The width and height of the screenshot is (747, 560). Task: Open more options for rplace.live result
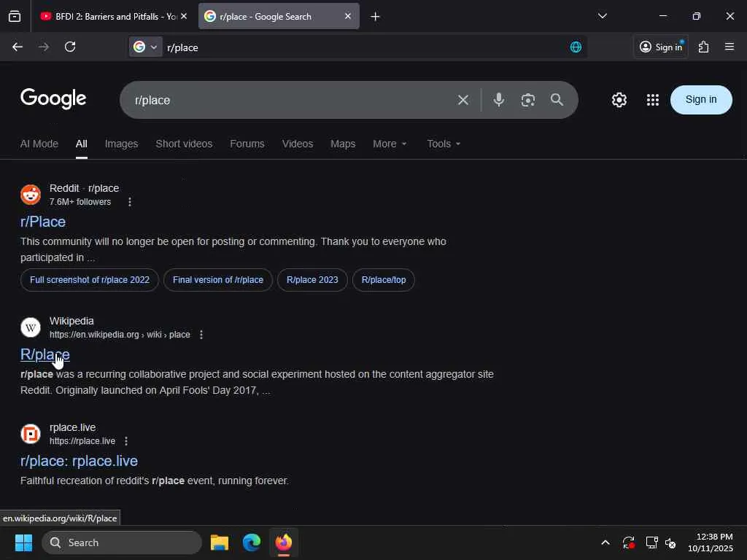point(125,441)
